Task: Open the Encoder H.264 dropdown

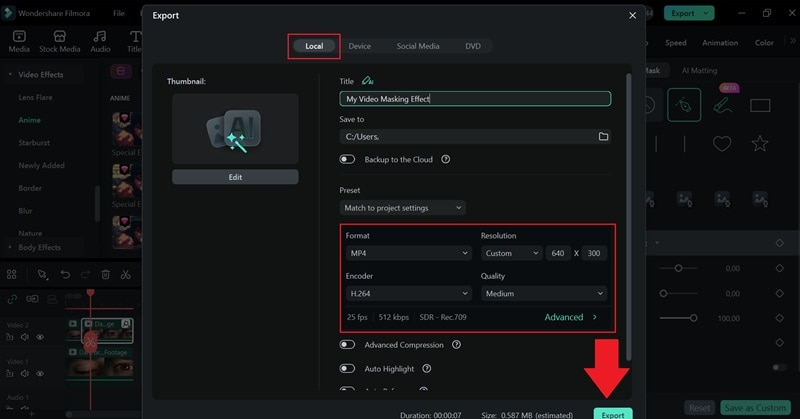Action: click(408, 293)
